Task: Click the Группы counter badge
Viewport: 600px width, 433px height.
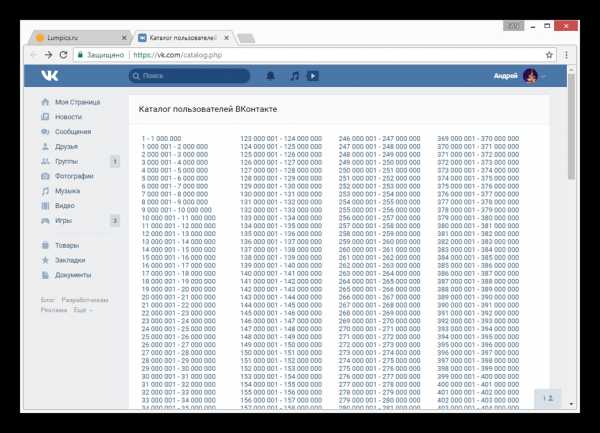Action: point(115,161)
